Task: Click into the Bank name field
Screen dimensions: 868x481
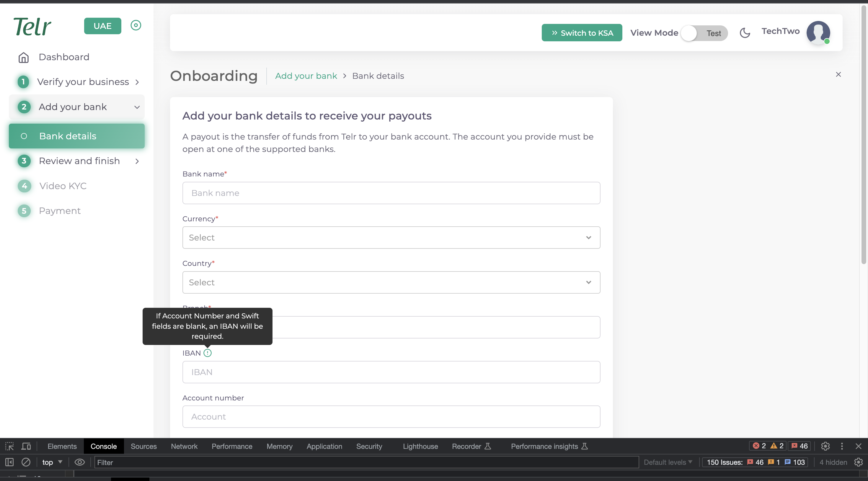Action: point(391,193)
